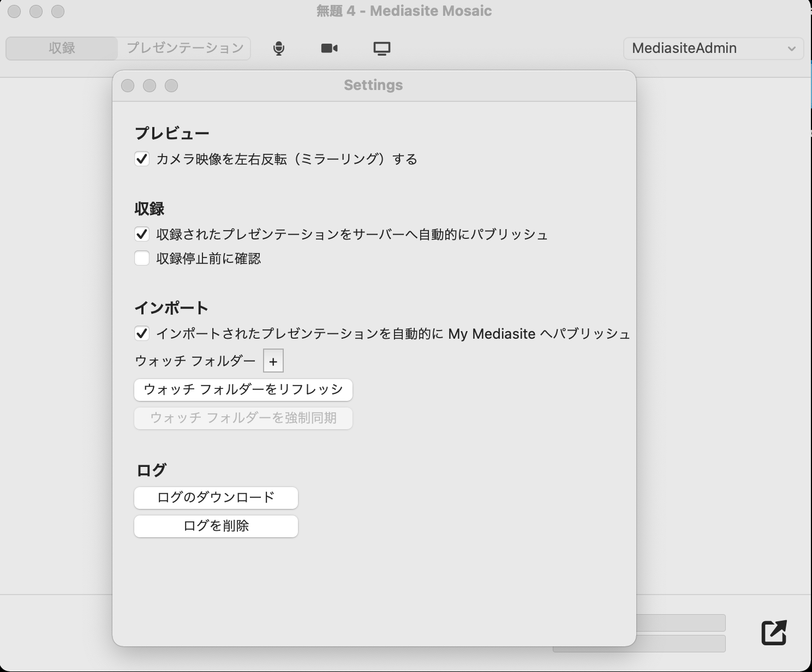Image resolution: width=812 pixels, height=672 pixels.
Task: Toggle camera mirroring checkbox
Action: pos(142,159)
